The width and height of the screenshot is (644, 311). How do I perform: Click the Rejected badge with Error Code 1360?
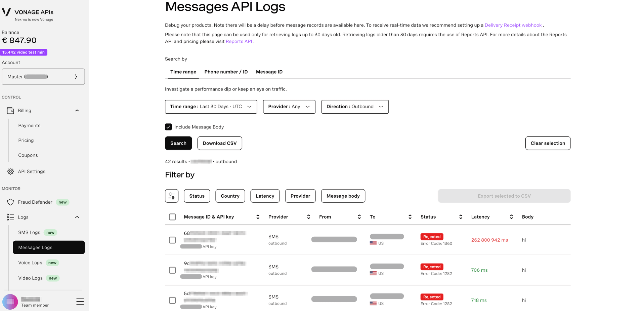click(x=432, y=237)
